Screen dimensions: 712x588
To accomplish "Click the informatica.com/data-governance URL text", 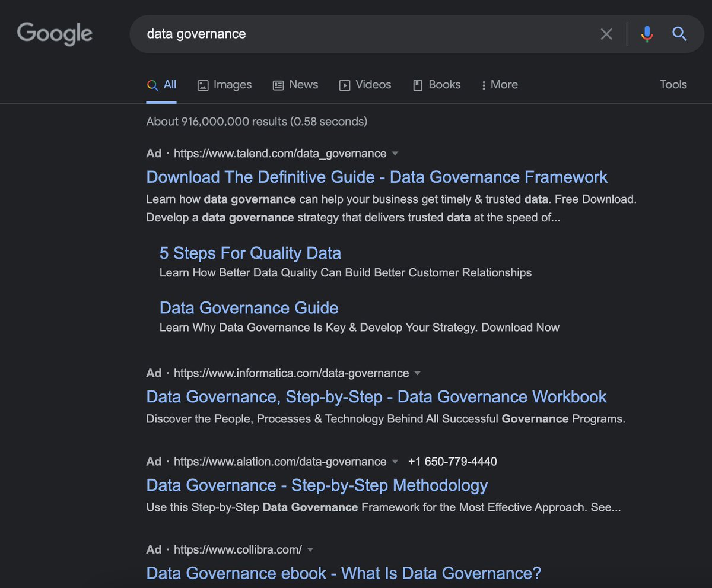I will pos(291,373).
